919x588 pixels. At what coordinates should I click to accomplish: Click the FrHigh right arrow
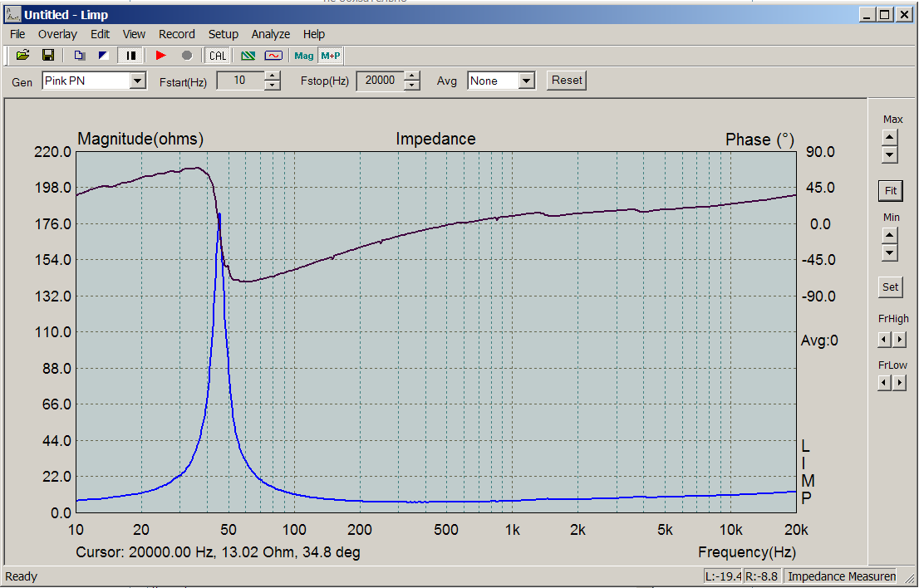pos(899,339)
